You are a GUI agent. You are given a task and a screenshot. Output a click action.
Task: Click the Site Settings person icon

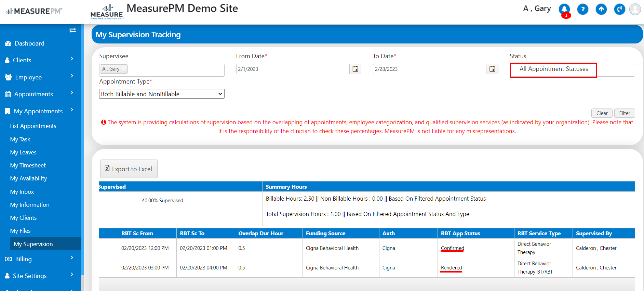click(7, 276)
